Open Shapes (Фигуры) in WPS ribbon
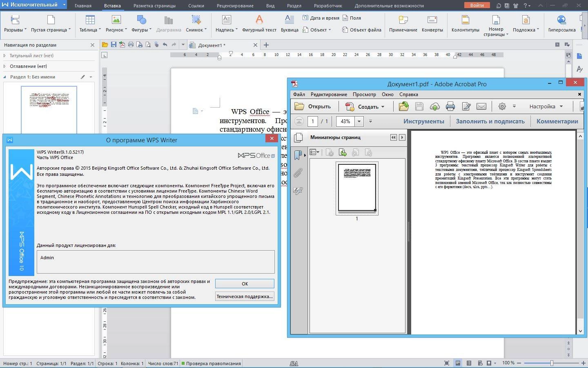This screenshot has height=368, width=588. 141,24
